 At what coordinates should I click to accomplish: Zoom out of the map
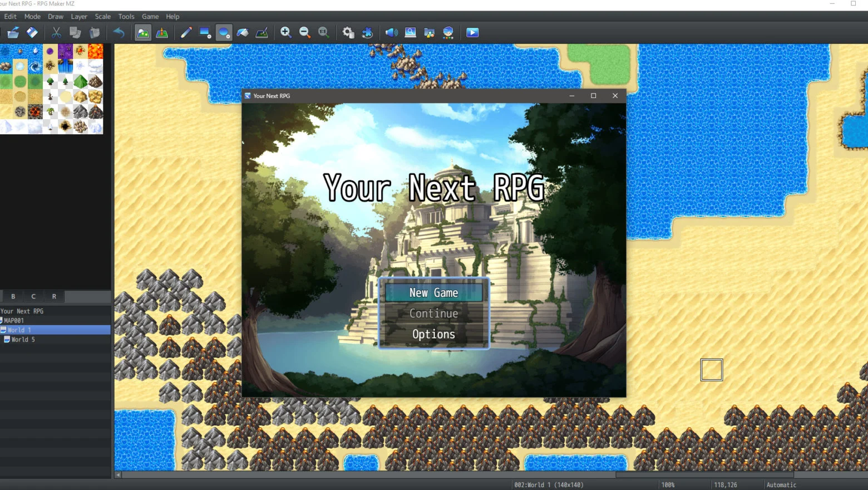click(304, 32)
